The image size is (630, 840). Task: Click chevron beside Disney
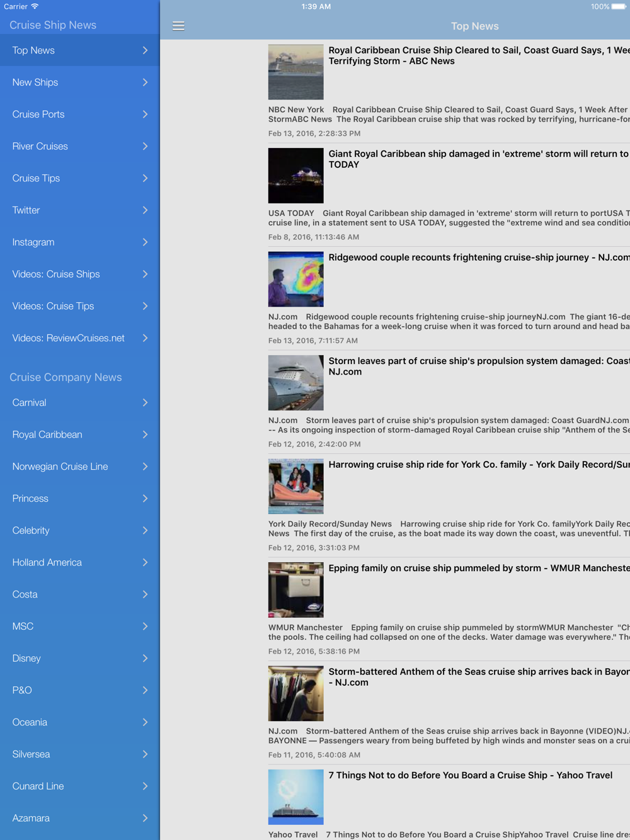pos(145,658)
